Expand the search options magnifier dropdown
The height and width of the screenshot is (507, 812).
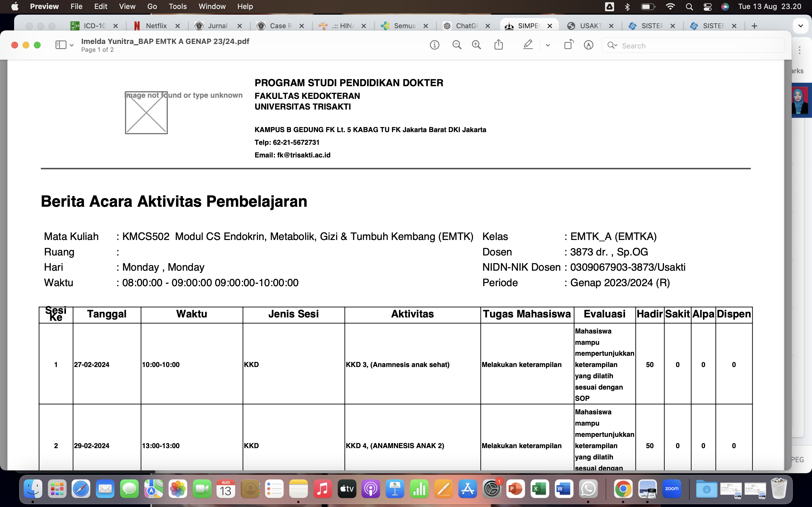[612, 45]
